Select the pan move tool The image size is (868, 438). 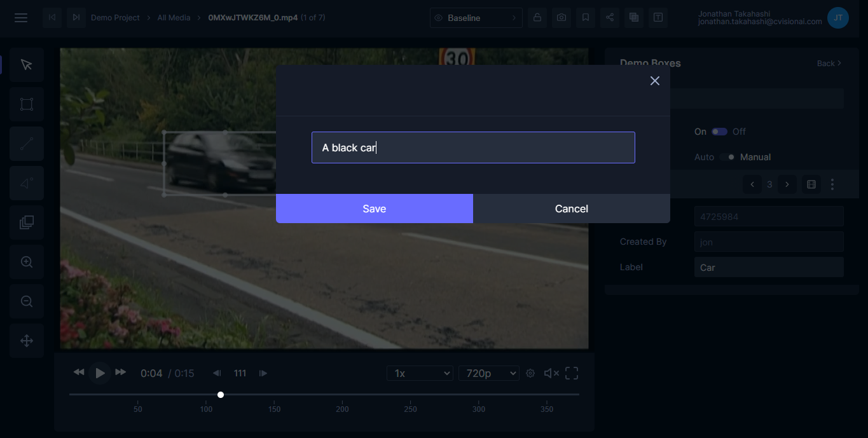click(27, 341)
